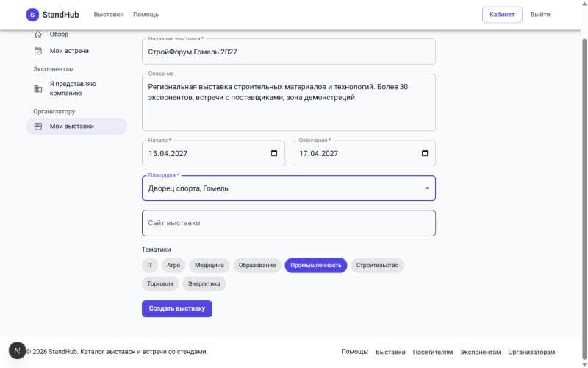Toggle the IT topic chip
This screenshot has width=588, height=368.
[150, 266]
